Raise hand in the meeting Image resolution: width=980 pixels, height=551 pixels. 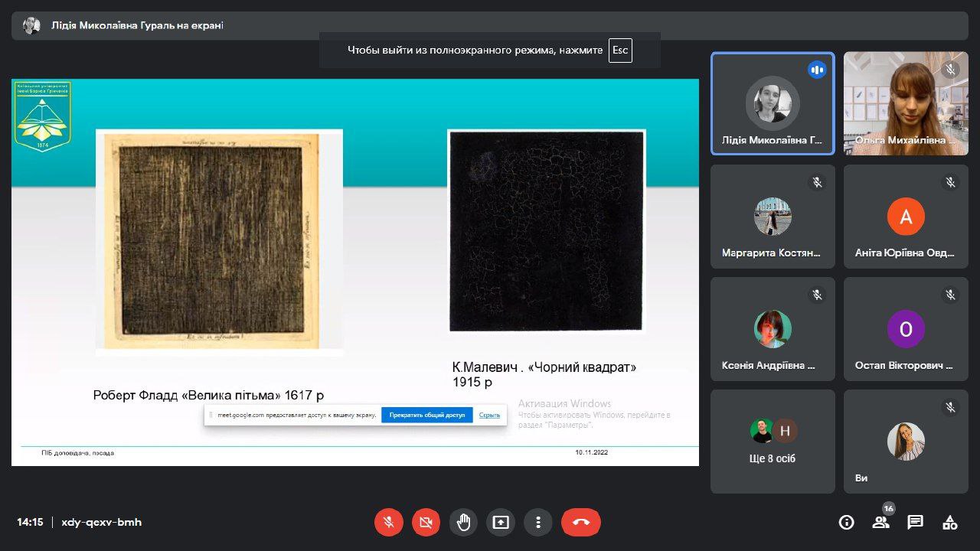point(463,522)
